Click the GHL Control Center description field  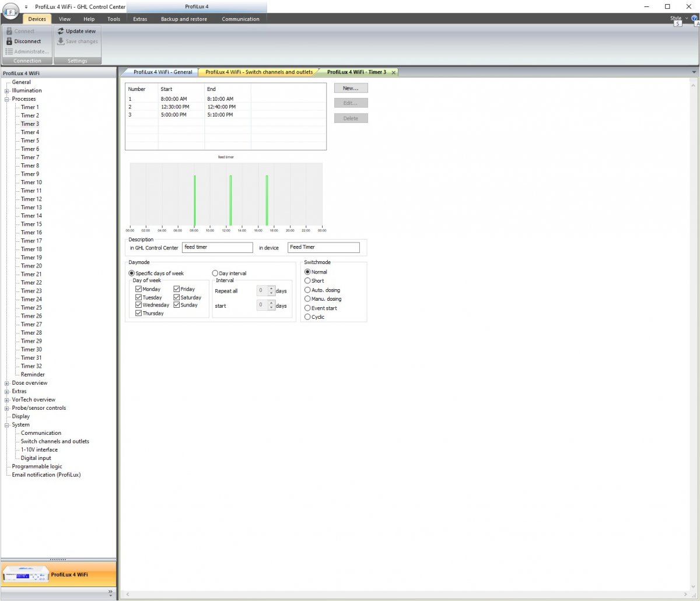tap(217, 247)
